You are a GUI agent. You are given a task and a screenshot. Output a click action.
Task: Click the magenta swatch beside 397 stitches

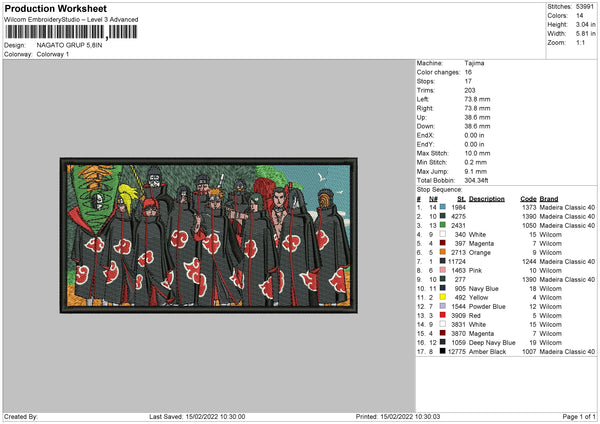[x=443, y=243]
